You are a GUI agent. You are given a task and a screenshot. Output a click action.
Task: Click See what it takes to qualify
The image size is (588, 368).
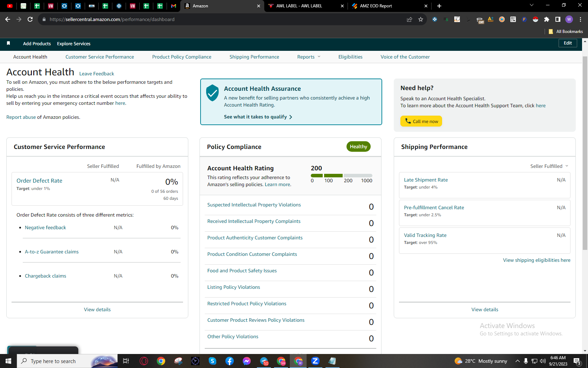258,117
